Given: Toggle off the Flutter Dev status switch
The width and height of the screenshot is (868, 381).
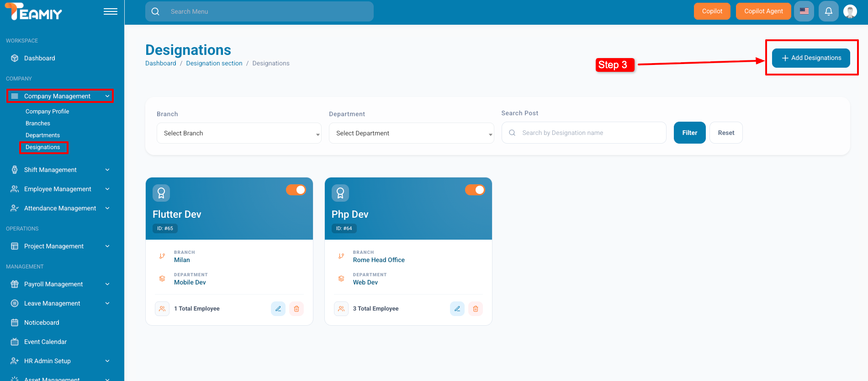Looking at the screenshot, I should [296, 190].
